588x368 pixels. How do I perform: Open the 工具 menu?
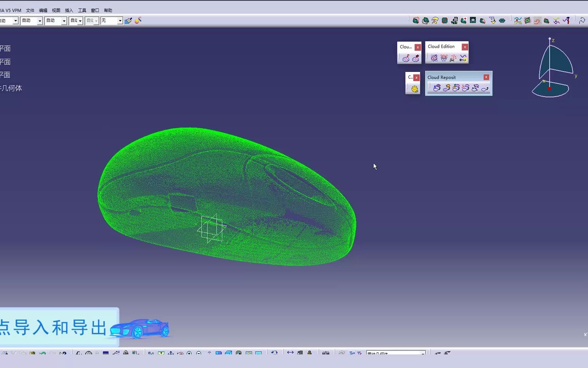click(x=82, y=11)
